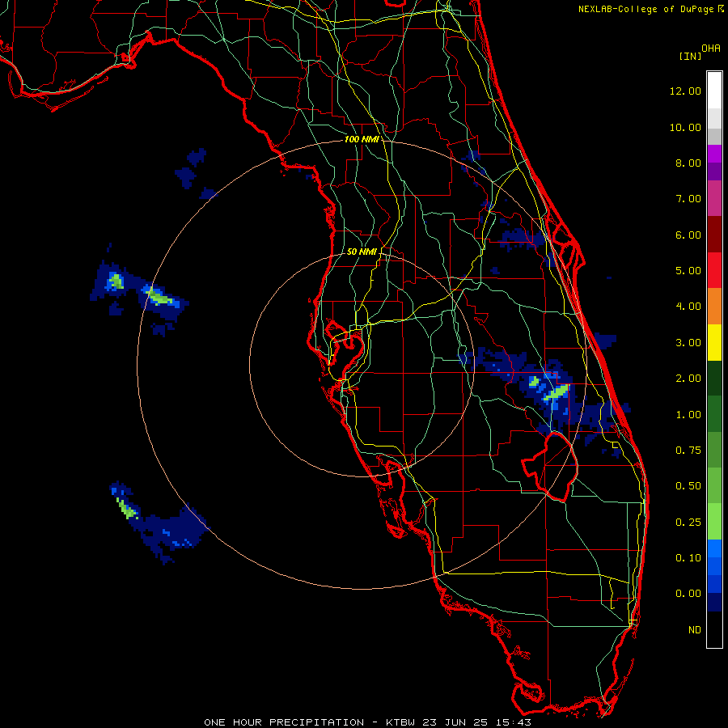The height and width of the screenshot is (728, 728).
Task: Click the orange 4.00 color band
Action: (714, 306)
